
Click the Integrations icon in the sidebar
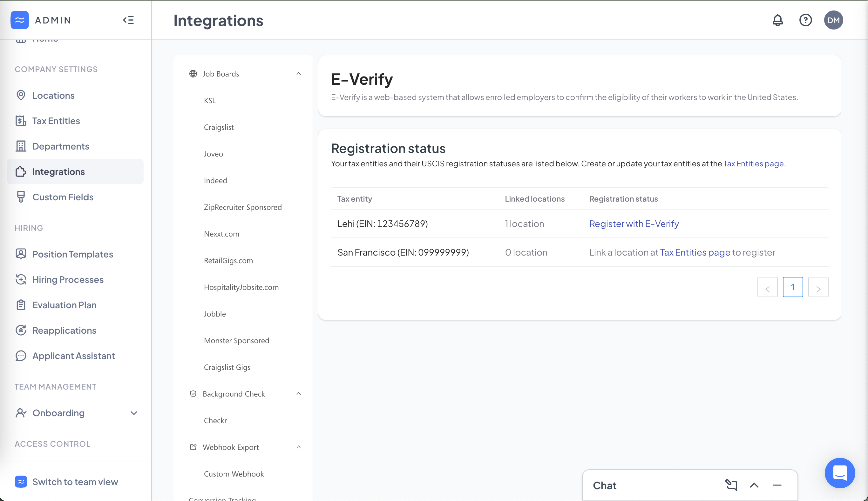[21, 171]
